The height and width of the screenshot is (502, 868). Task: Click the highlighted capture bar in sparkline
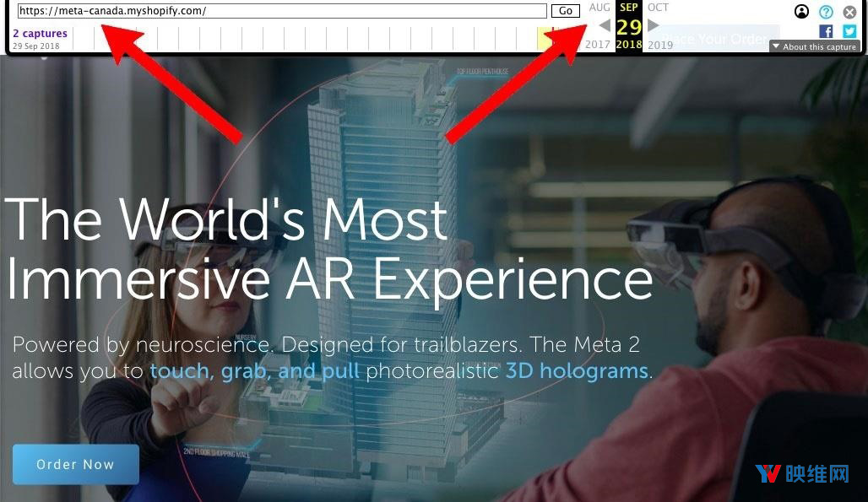pyautogui.click(x=545, y=38)
